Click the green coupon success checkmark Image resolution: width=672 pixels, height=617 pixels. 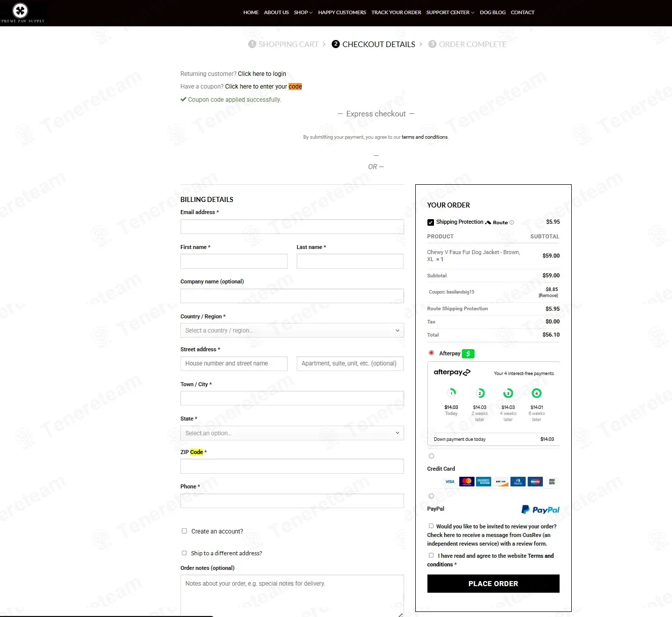coord(183,99)
